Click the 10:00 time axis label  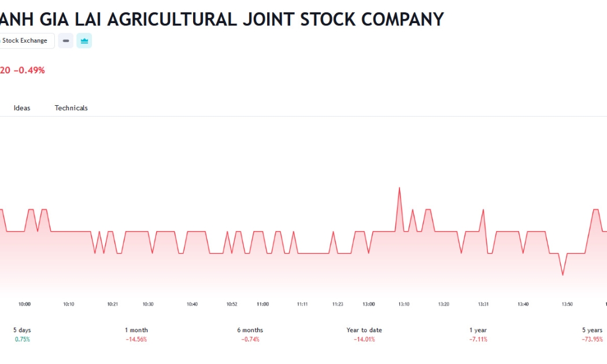[x=24, y=304]
